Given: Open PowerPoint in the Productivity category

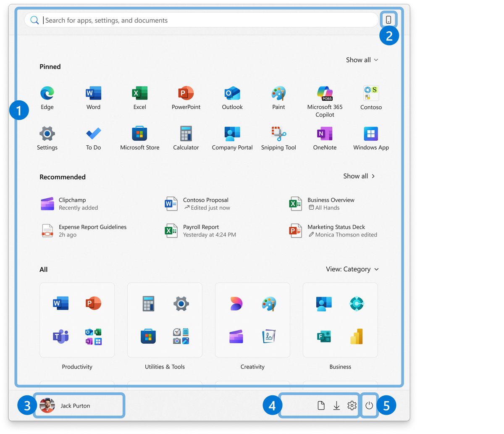Looking at the screenshot, I should click(93, 303).
